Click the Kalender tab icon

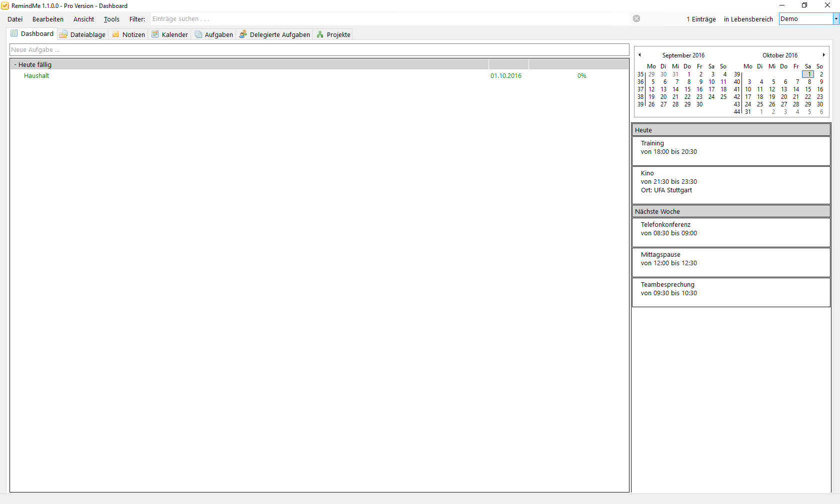pyautogui.click(x=155, y=34)
